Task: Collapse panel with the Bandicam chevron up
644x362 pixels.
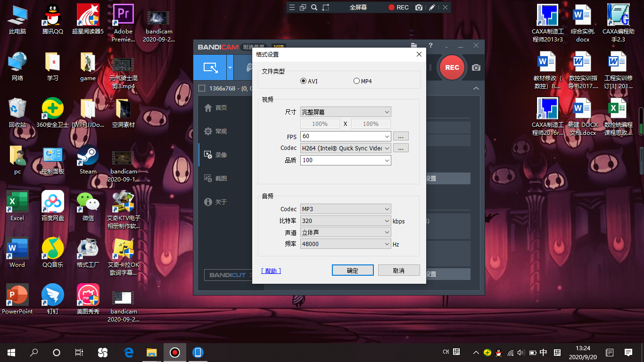Action: point(476,88)
